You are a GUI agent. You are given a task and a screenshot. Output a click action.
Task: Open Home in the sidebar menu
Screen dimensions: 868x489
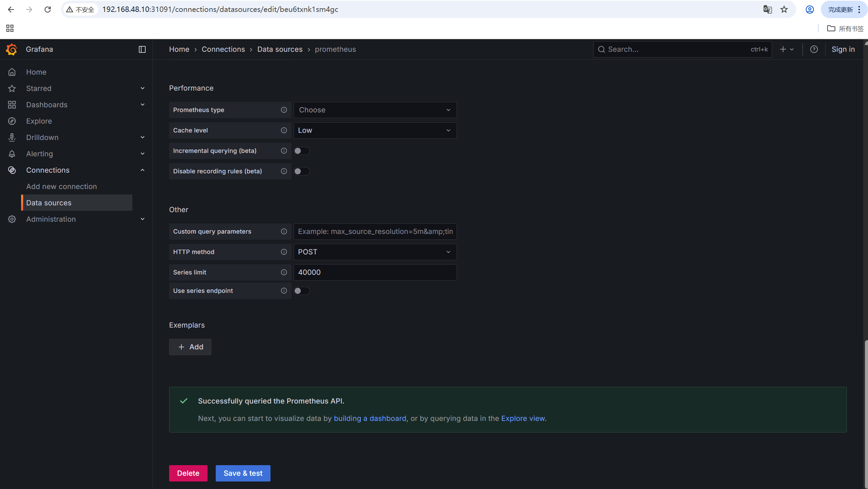click(36, 72)
